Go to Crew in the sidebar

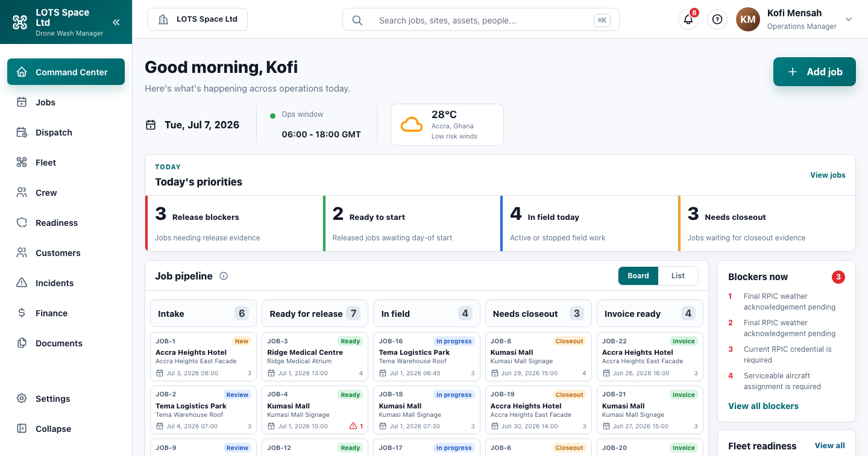tap(66, 193)
